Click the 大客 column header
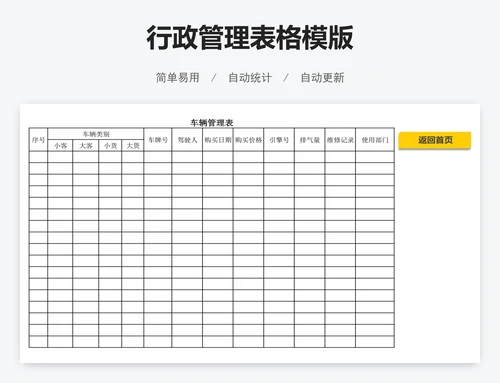Image resolution: width=500 pixels, height=383 pixels. (x=86, y=146)
